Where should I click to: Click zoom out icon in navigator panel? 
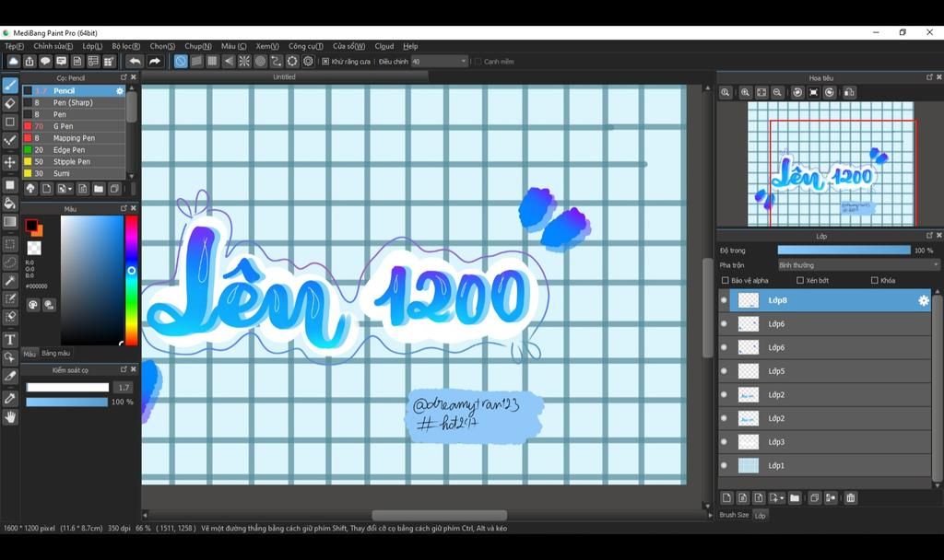point(777,93)
